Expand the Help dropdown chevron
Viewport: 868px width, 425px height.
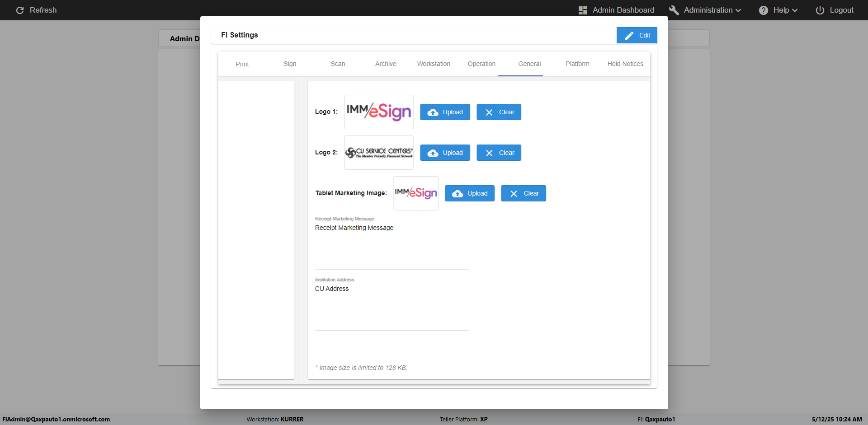pyautogui.click(x=795, y=10)
